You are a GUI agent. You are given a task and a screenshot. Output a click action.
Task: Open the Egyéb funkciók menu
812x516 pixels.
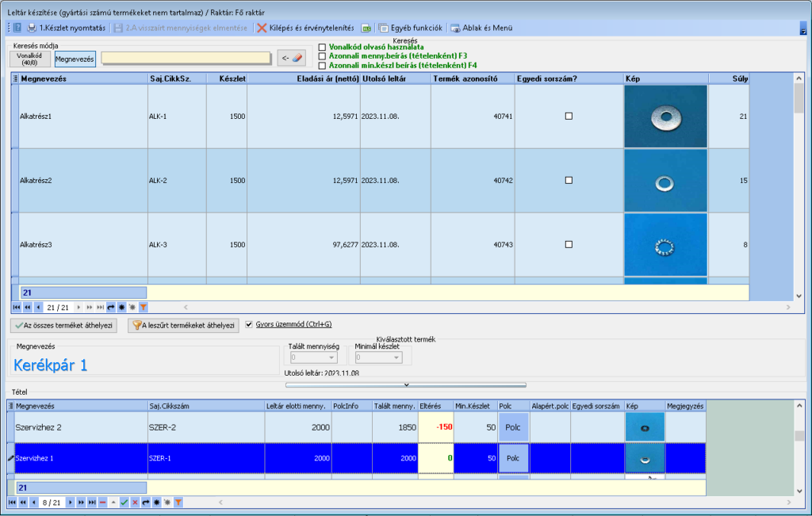[410, 28]
